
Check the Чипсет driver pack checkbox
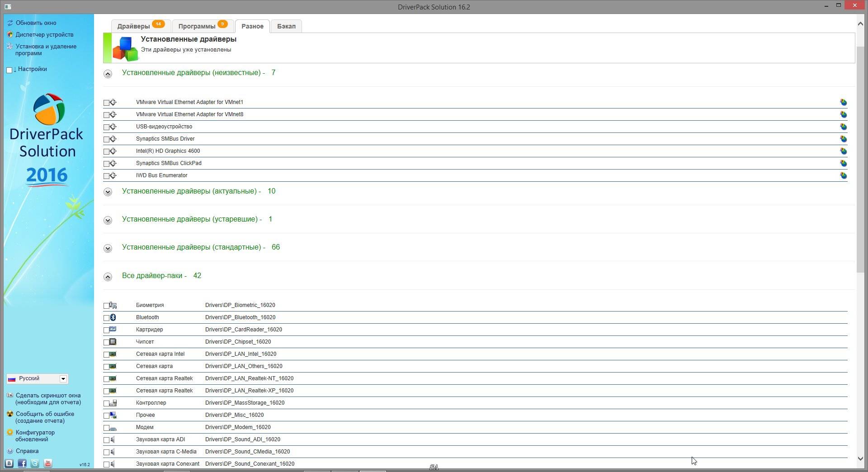pyautogui.click(x=106, y=342)
